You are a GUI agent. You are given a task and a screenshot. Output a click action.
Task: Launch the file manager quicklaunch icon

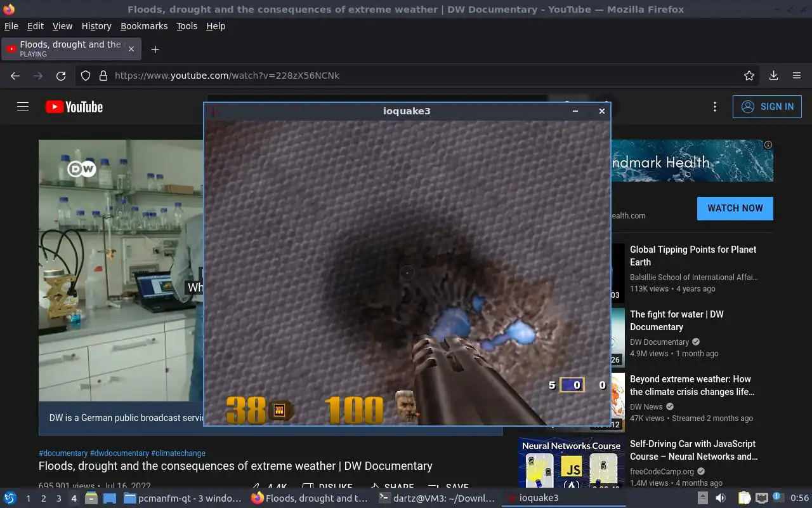point(91,498)
